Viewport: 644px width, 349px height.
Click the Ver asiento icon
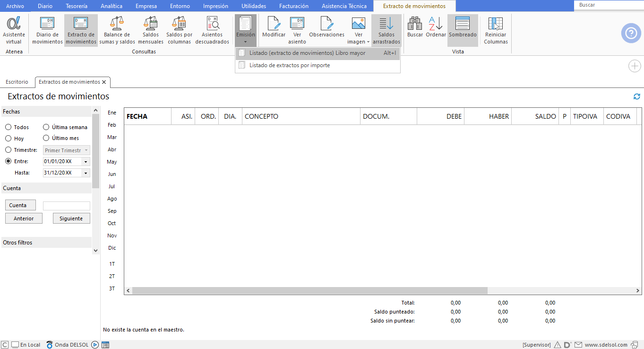click(x=297, y=31)
